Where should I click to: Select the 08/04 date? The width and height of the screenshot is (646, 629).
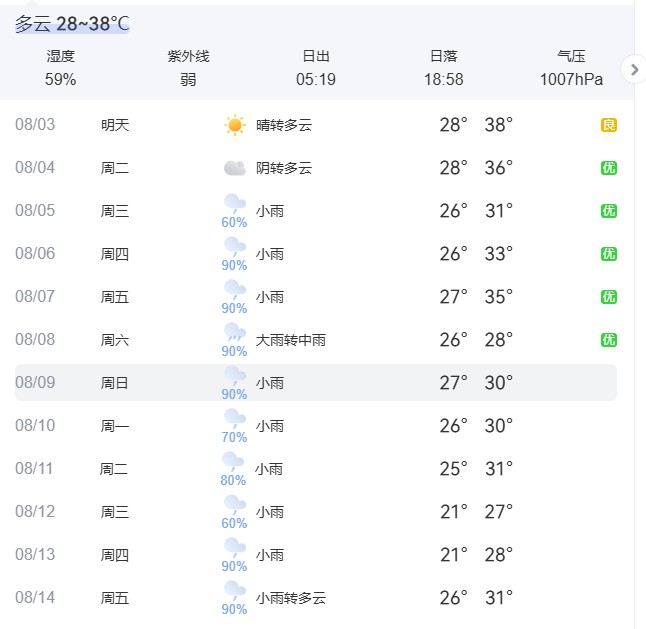click(x=35, y=168)
